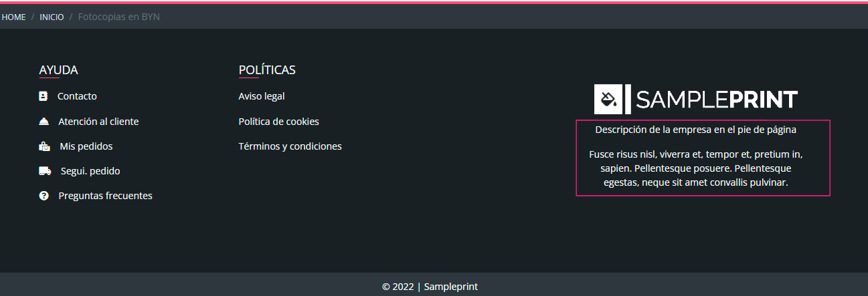Click the SAMPLEPRINT logo text

point(716,100)
